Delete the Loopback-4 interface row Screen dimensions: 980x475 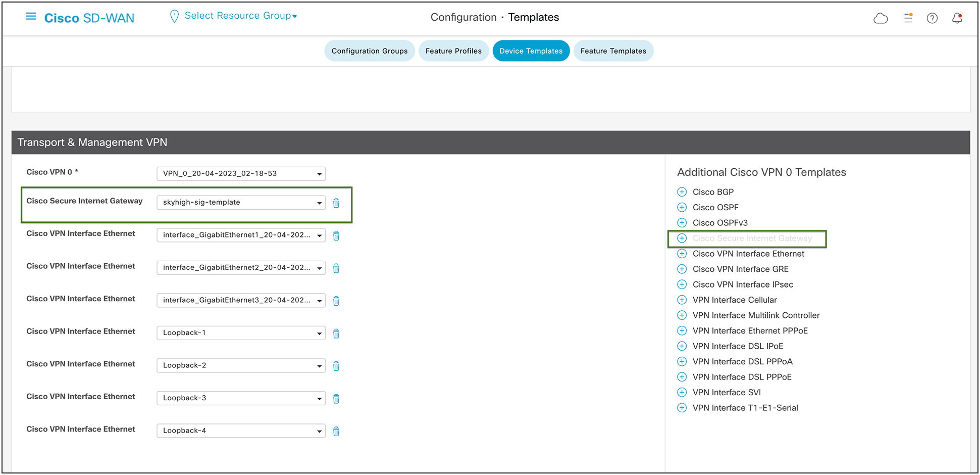coord(336,432)
